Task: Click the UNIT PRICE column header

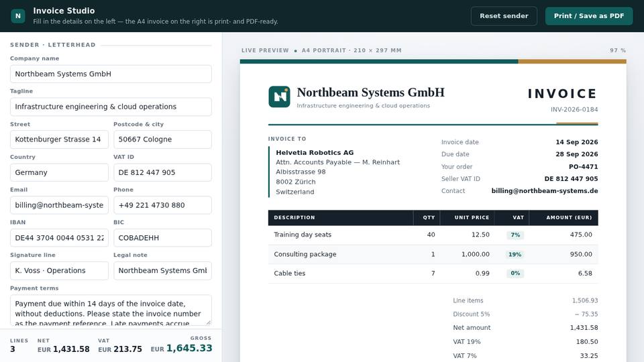Action: pos(472,217)
